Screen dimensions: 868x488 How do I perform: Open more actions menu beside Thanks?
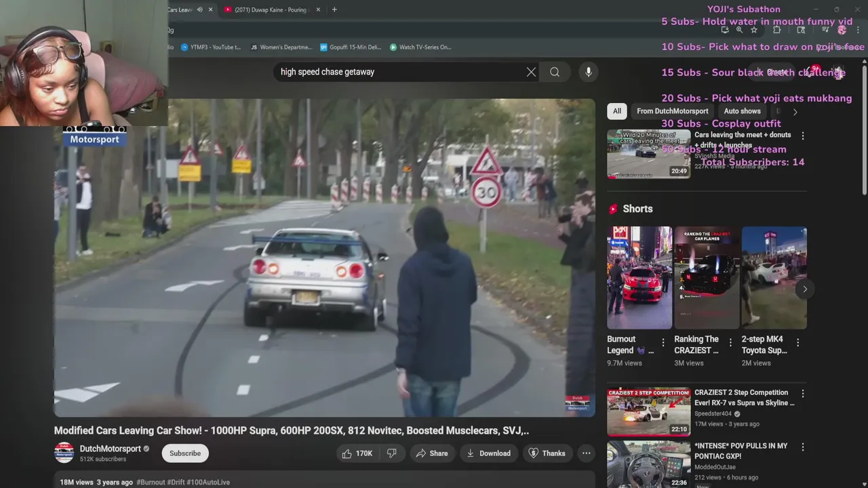point(586,453)
